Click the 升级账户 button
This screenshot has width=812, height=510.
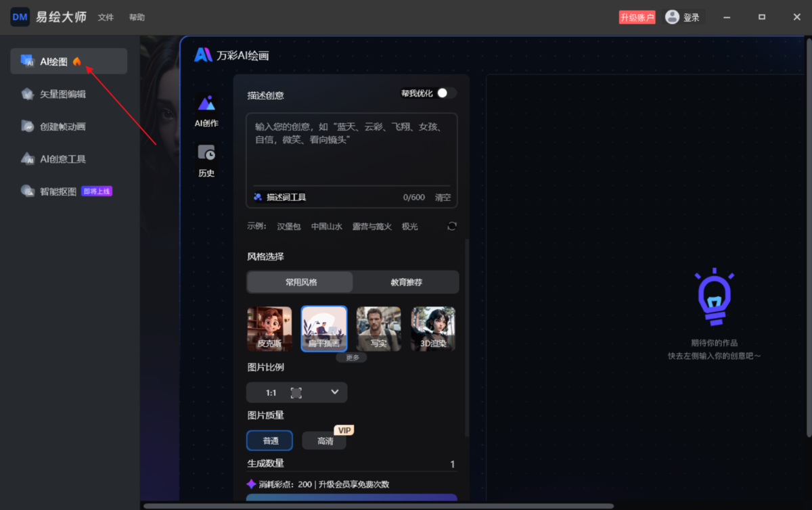pyautogui.click(x=637, y=17)
